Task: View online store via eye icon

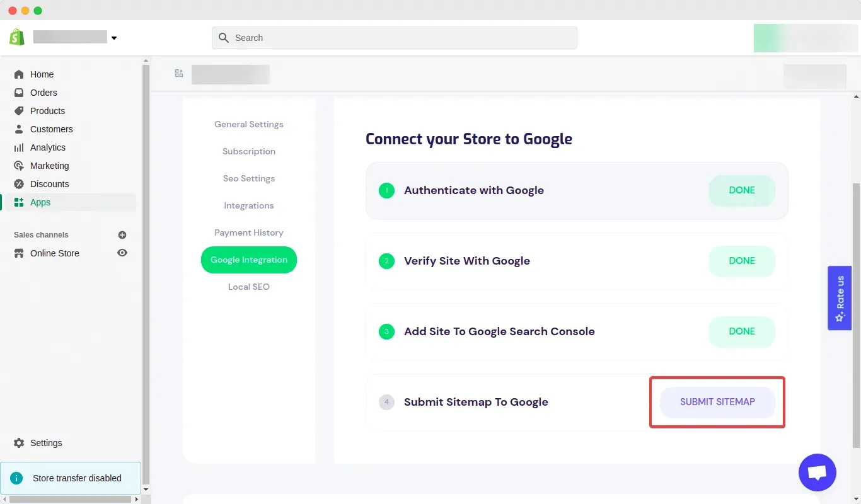Action: [122, 253]
